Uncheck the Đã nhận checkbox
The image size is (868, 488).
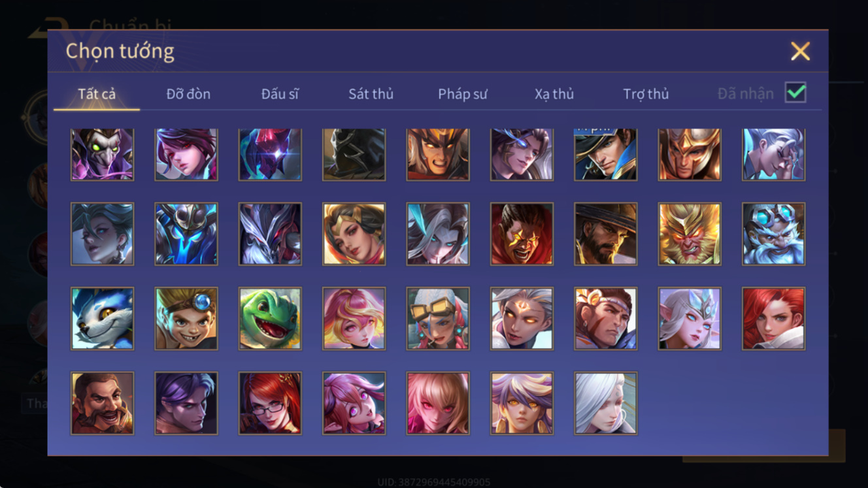coord(795,93)
